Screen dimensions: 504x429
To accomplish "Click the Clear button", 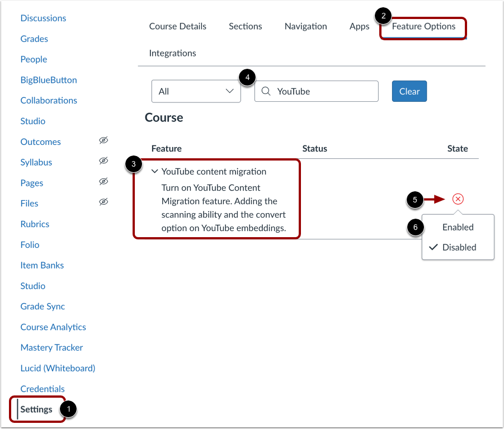I will pyautogui.click(x=409, y=91).
